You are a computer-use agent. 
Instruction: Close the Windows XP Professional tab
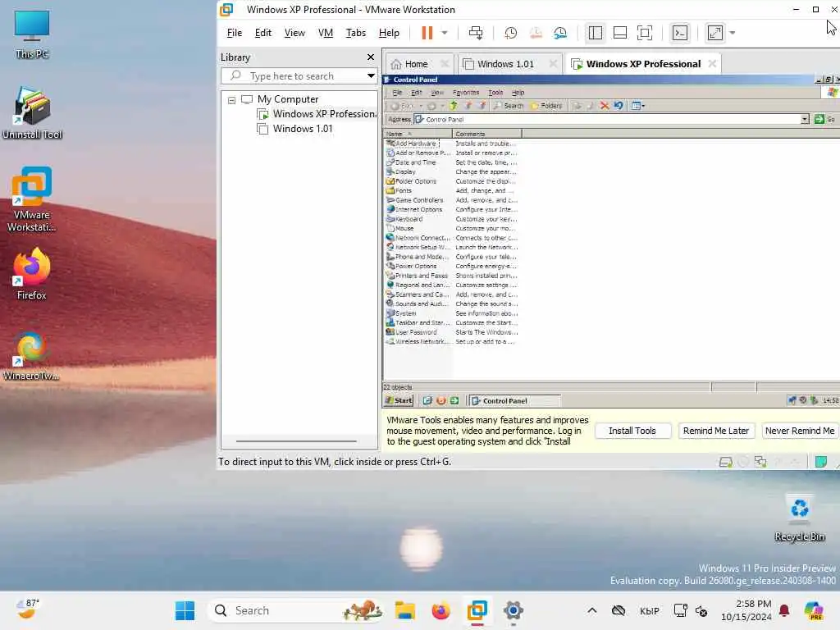(712, 63)
